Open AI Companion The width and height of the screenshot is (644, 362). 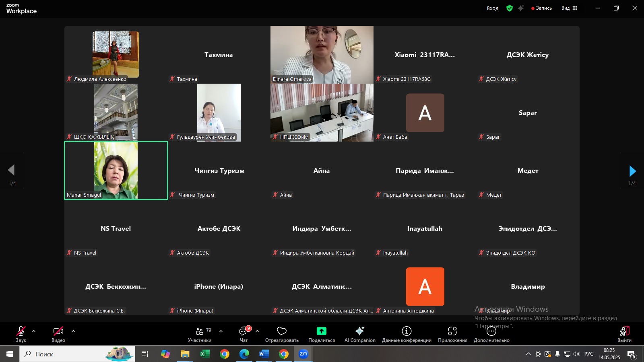360,331
